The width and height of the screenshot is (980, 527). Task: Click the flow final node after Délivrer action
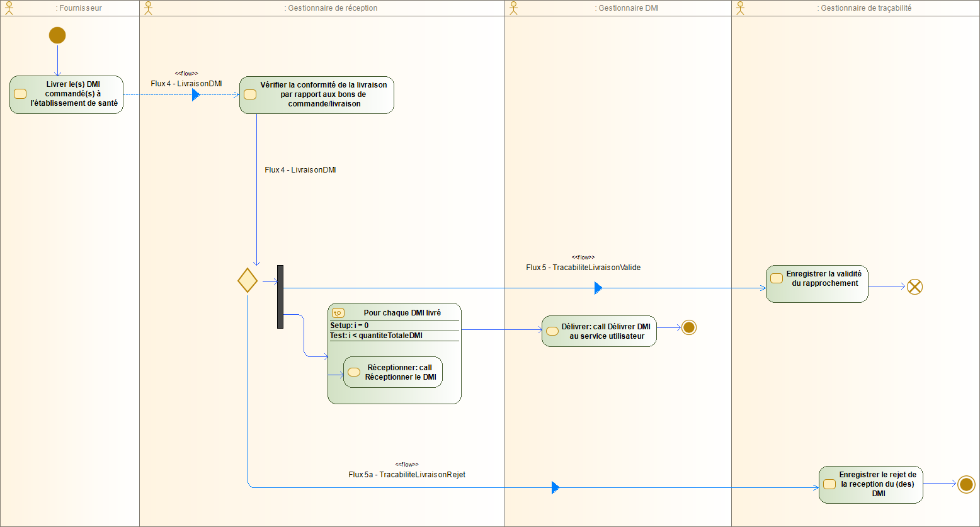pyautogui.click(x=688, y=327)
